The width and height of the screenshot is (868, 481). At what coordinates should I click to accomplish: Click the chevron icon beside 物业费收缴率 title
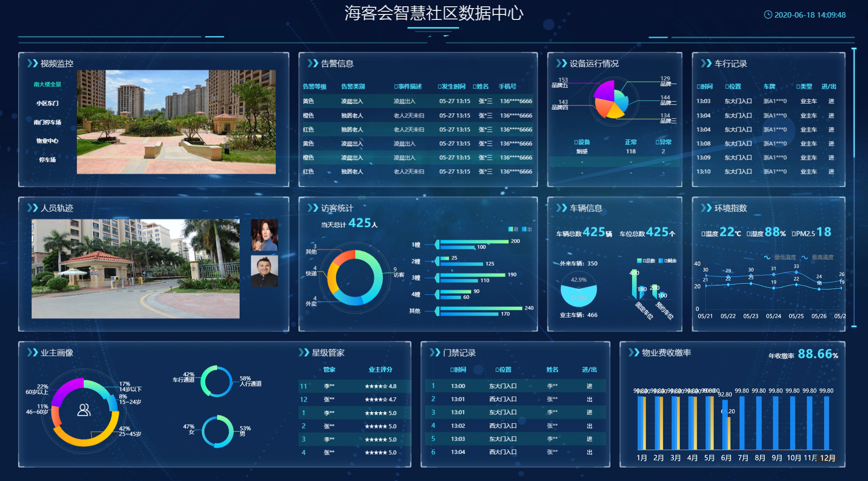[x=634, y=352]
